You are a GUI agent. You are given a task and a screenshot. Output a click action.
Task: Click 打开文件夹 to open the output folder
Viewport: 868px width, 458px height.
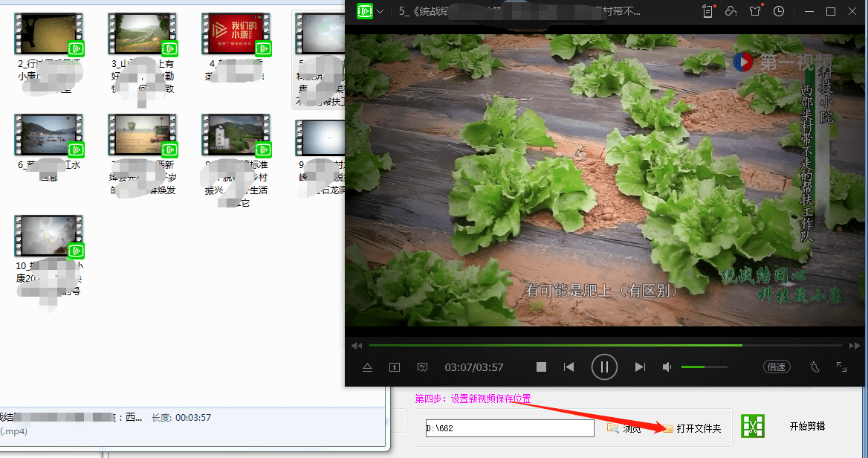pyautogui.click(x=693, y=428)
